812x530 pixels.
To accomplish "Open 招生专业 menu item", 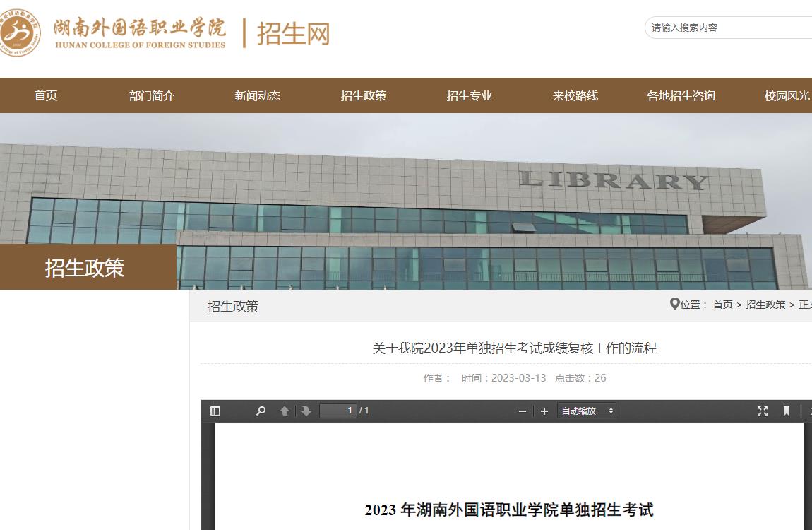I will tap(469, 95).
